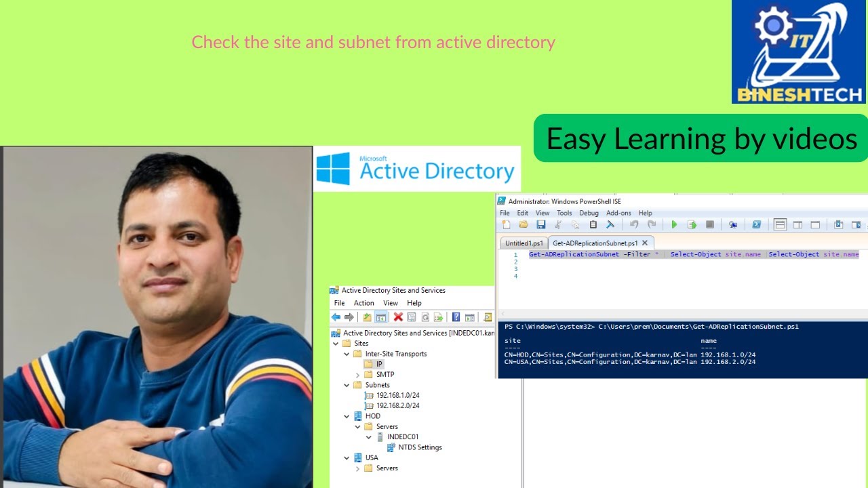868x488 pixels.
Task: Collapse the Subnets tree node
Action: coord(347,385)
